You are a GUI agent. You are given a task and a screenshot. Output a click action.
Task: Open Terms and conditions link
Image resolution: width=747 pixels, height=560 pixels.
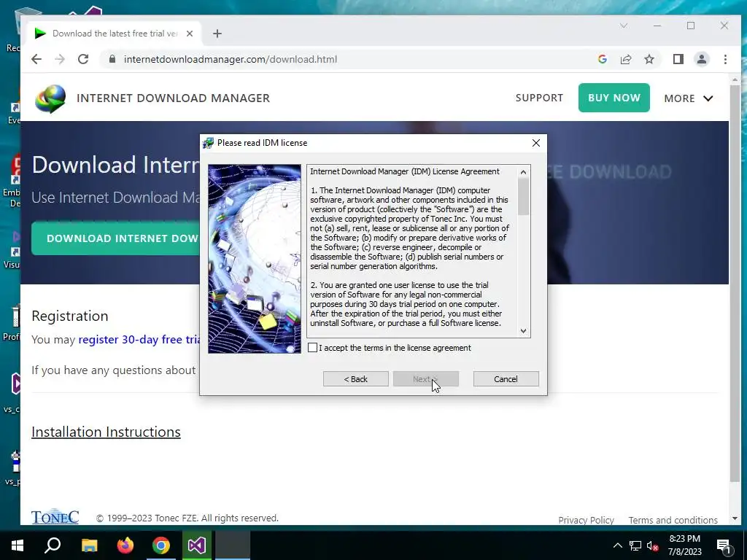coord(673,520)
